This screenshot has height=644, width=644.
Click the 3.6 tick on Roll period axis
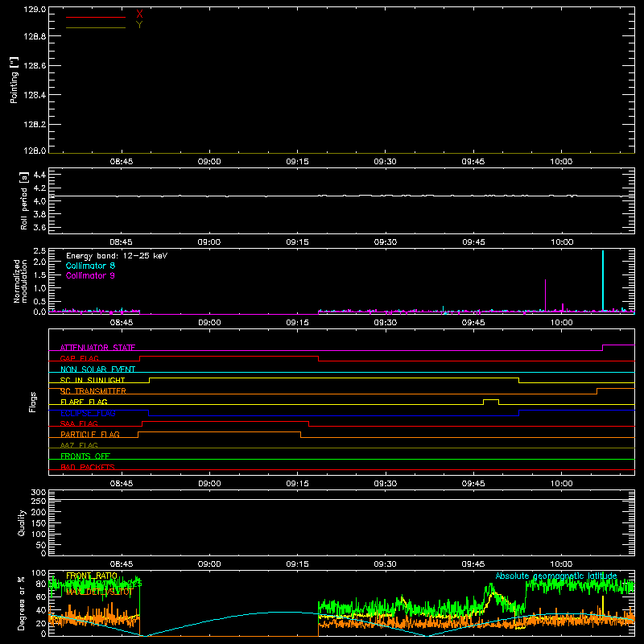point(39,227)
